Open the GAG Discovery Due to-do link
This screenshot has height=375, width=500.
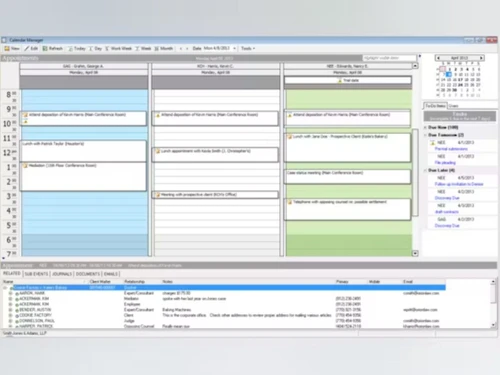tap(447, 226)
